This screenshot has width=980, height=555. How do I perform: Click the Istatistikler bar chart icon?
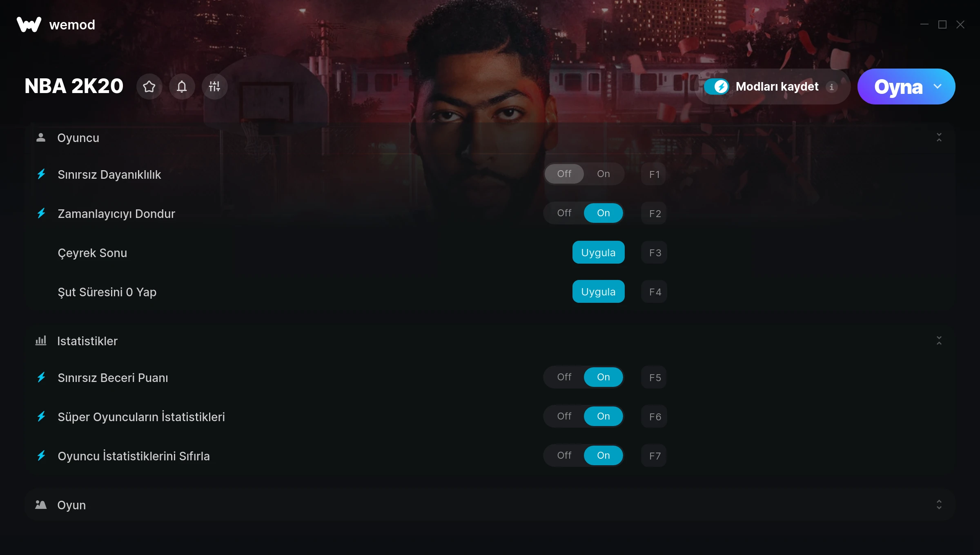click(41, 341)
